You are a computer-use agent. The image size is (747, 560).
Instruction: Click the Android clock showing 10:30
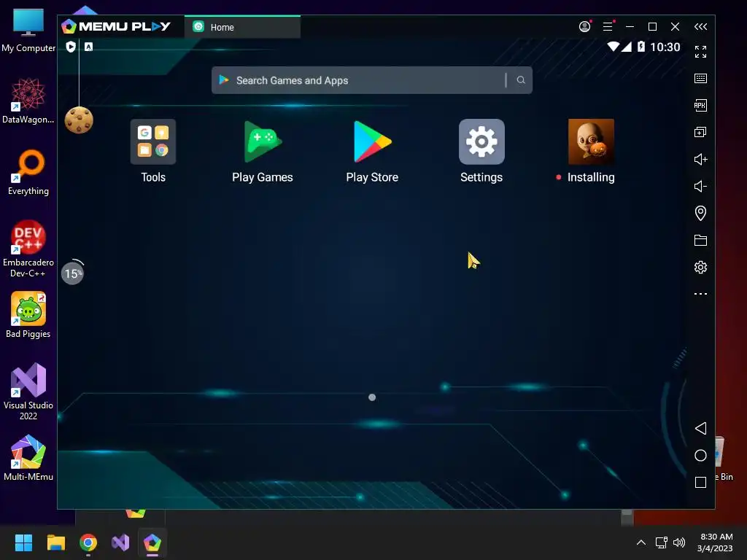665,47
